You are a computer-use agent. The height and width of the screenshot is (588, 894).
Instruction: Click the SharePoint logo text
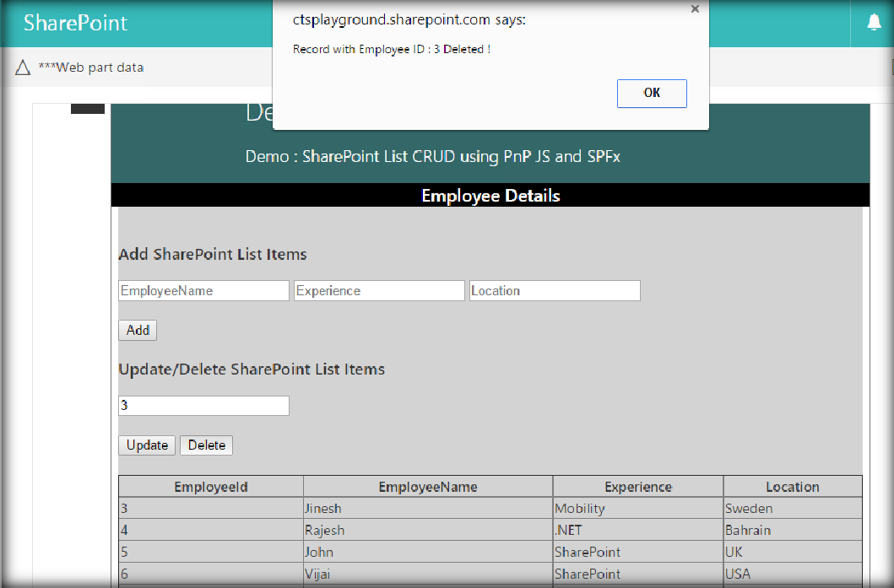75,23
